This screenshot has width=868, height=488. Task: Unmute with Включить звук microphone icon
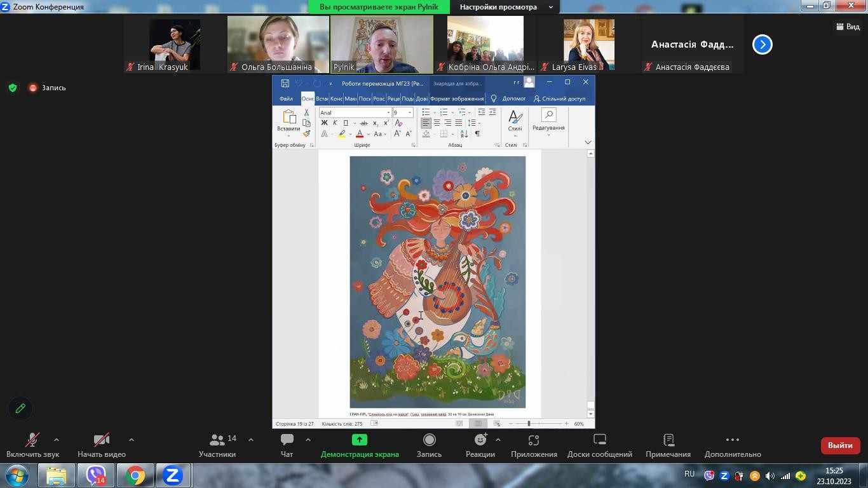[x=32, y=445]
